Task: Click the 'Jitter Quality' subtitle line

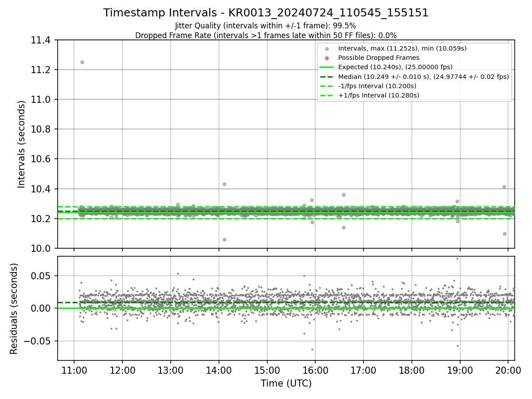Action: [266, 26]
